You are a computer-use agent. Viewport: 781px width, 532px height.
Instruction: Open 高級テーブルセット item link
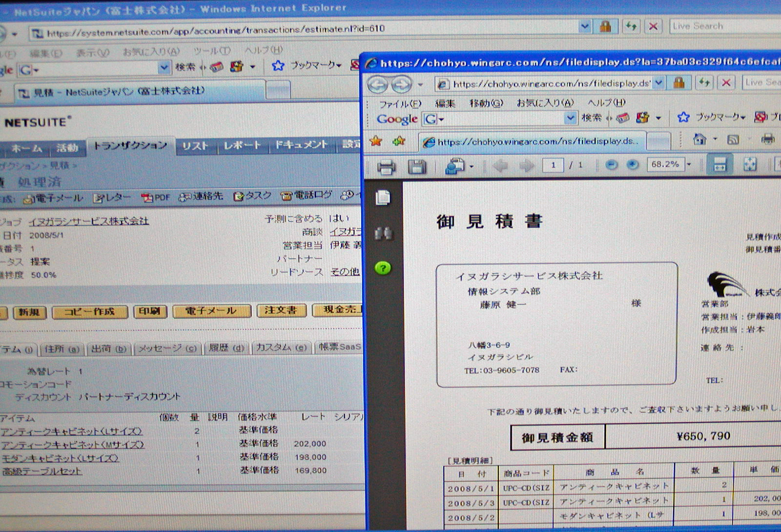(x=41, y=471)
